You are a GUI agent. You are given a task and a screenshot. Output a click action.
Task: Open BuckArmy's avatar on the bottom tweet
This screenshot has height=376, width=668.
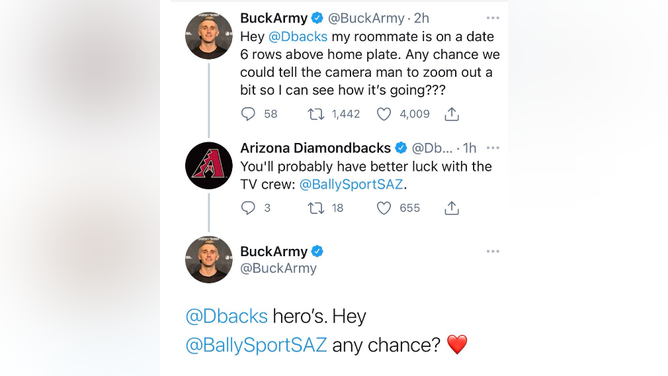coord(209,259)
